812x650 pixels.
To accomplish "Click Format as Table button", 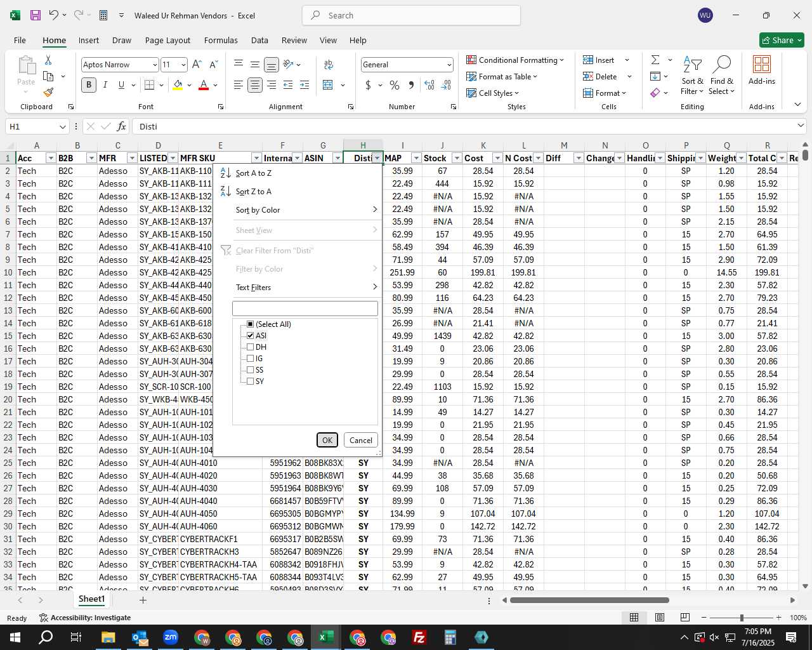I will click(x=502, y=77).
